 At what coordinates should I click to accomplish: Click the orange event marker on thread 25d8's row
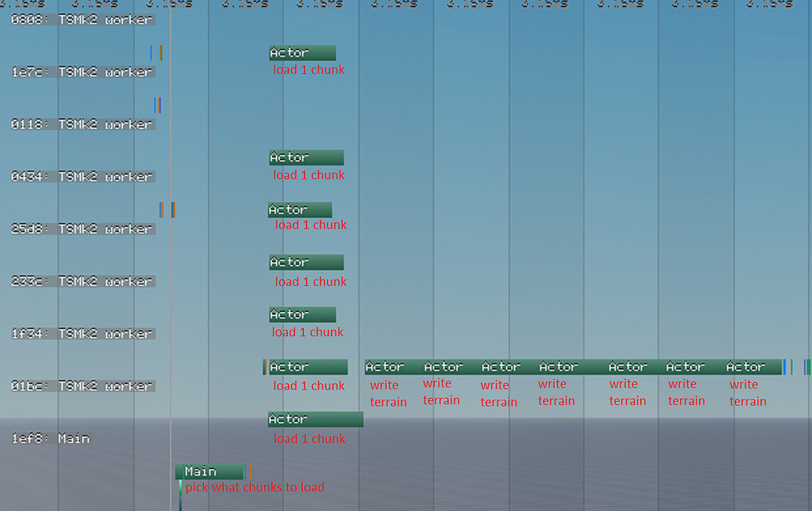click(x=162, y=209)
